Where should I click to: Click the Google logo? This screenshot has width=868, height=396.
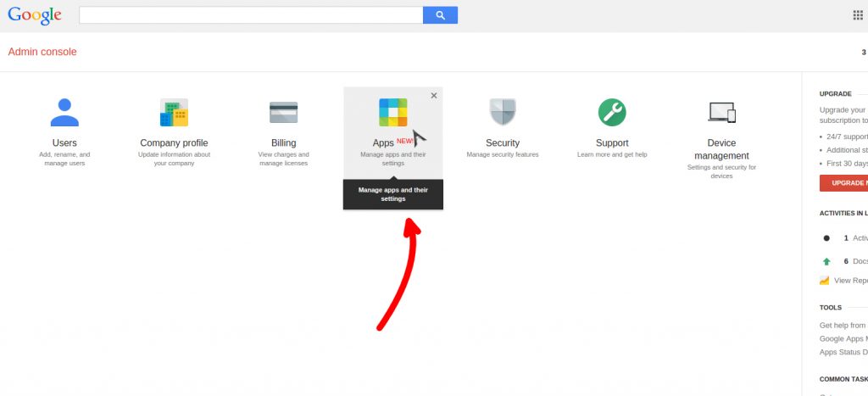pyautogui.click(x=35, y=15)
